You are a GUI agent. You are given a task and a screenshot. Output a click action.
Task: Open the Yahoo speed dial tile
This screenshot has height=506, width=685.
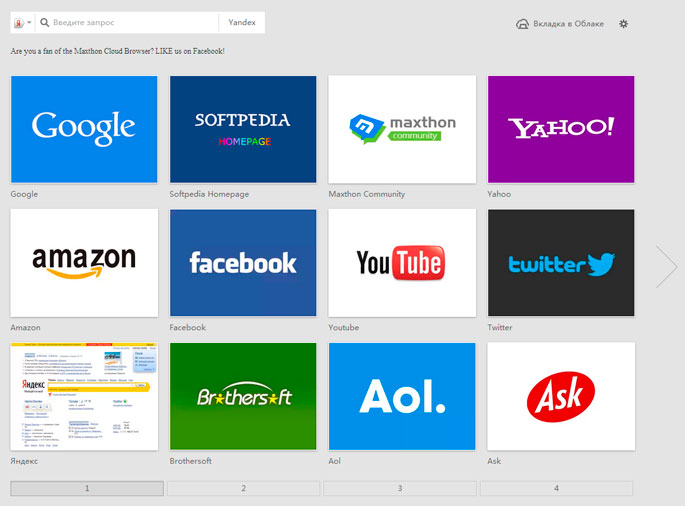(561, 129)
